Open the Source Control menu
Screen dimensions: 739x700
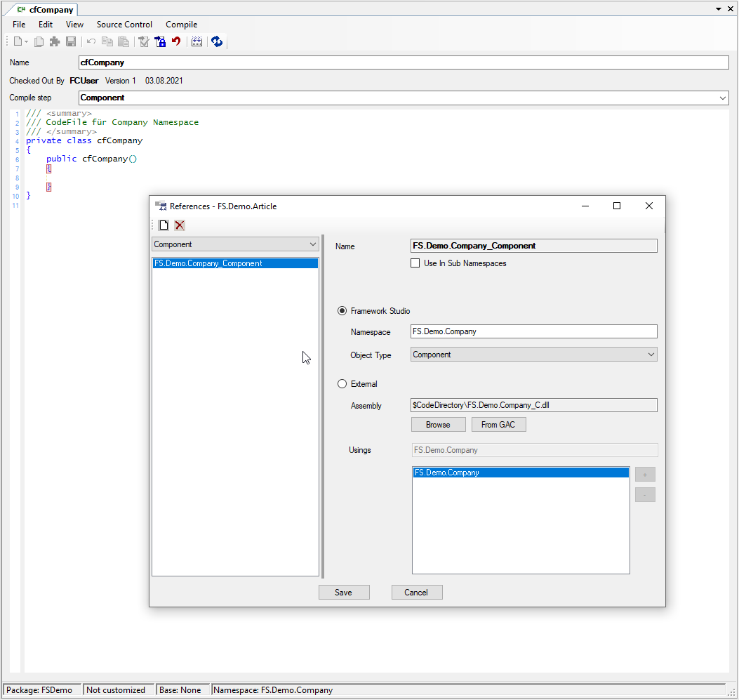pyautogui.click(x=124, y=25)
